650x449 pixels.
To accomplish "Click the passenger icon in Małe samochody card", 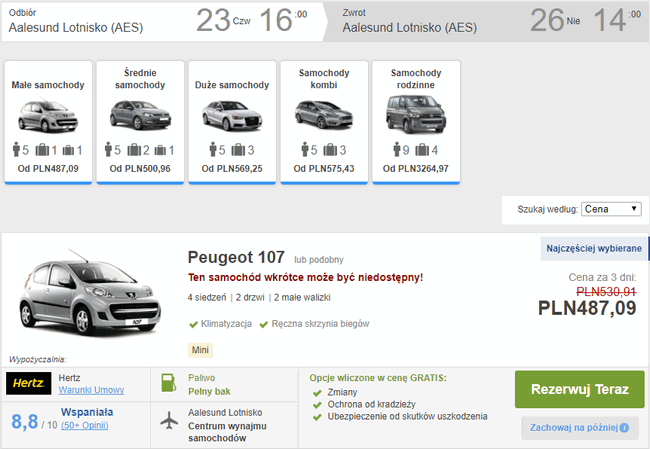I will 16,149.
